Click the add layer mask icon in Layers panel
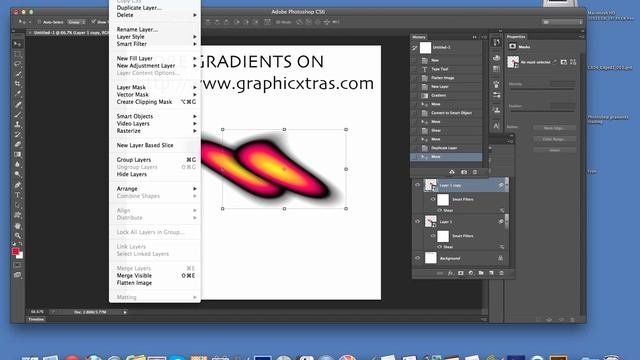 [x=460, y=273]
